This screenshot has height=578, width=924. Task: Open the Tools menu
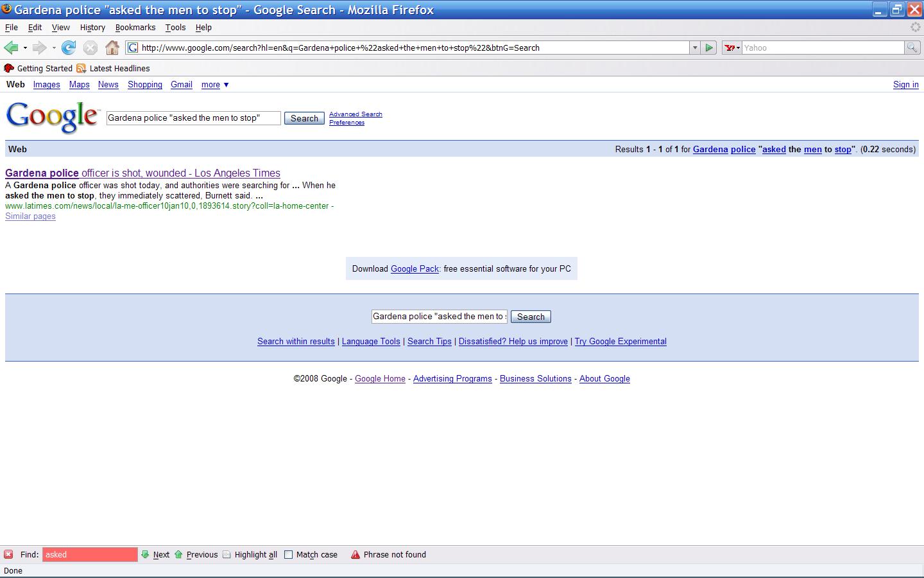coord(175,27)
